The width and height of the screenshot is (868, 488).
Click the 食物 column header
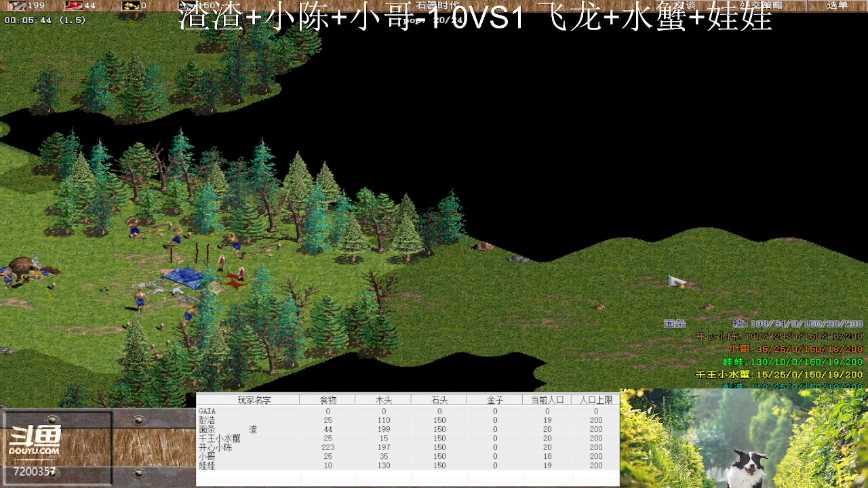click(328, 400)
